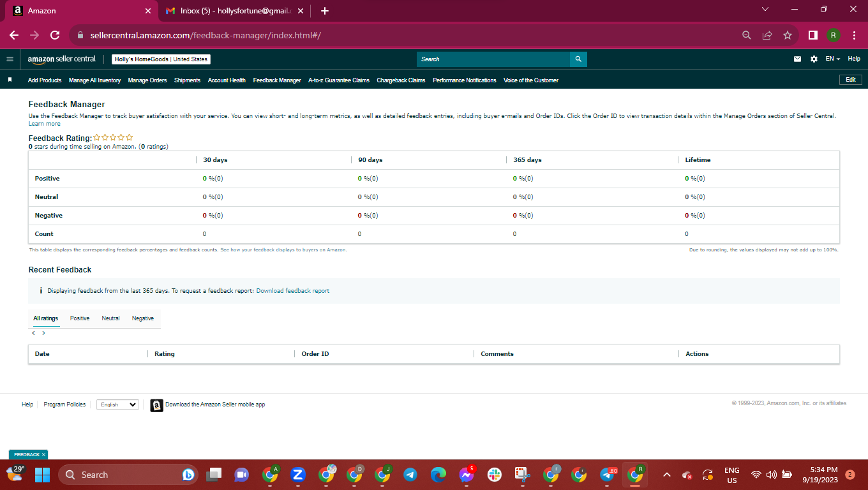The height and width of the screenshot is (490, 868).
Task: Open the Holly's HomeGoods account switcher
Action: pos(161,59)
